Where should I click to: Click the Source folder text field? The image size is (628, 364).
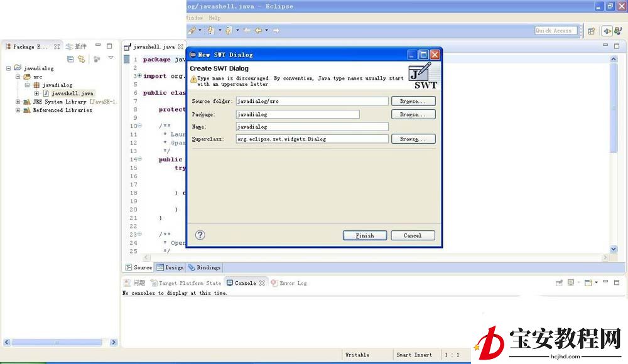(x=312, y=101)
